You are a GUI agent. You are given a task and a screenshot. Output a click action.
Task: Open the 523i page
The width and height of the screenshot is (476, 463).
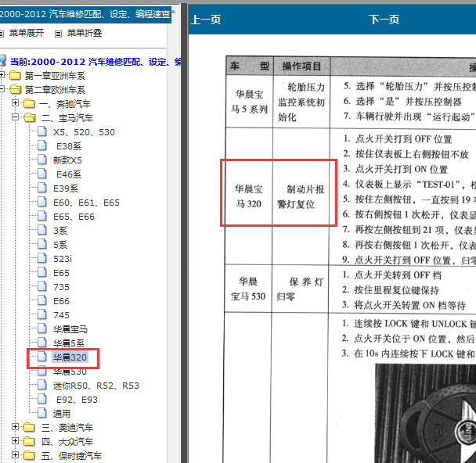(x=63, y=259)
